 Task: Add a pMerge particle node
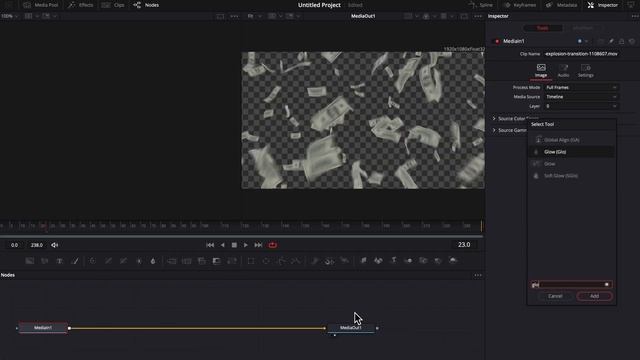coord(329,261)
